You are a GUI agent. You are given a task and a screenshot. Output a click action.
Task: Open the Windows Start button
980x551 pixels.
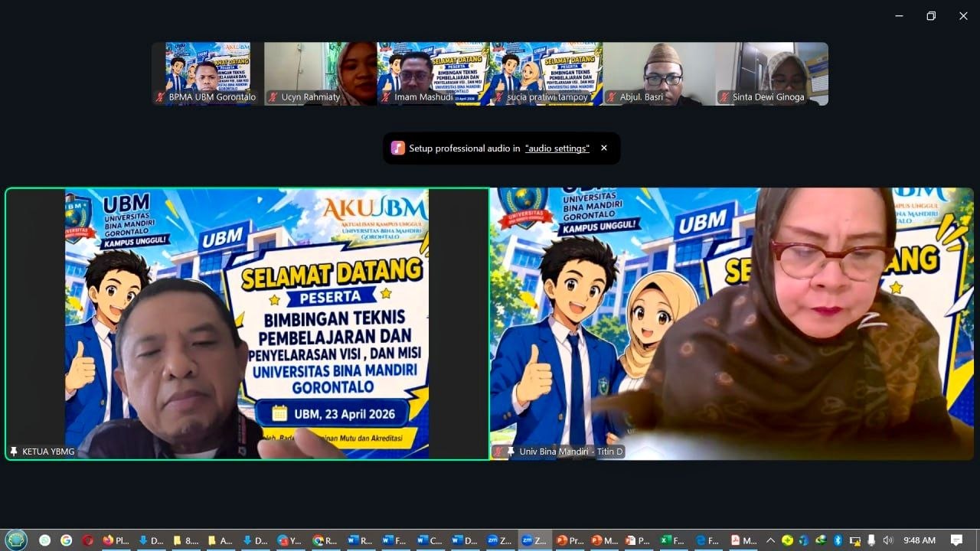click(16, 540)
